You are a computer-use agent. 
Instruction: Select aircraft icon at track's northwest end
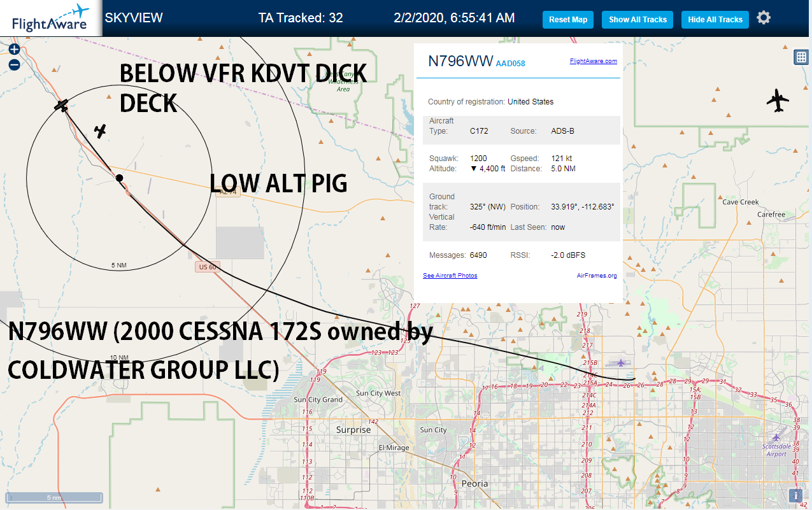coord(61,105)
